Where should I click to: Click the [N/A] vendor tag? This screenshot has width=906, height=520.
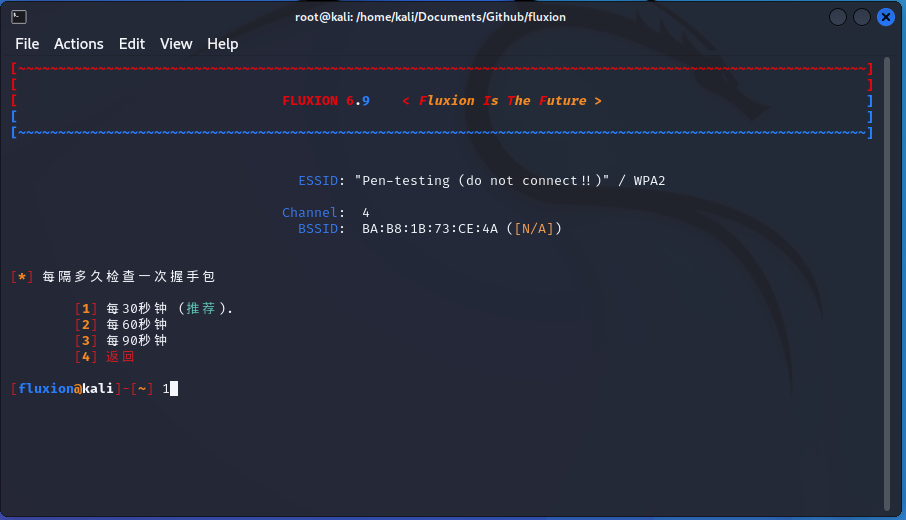[534, 229]
